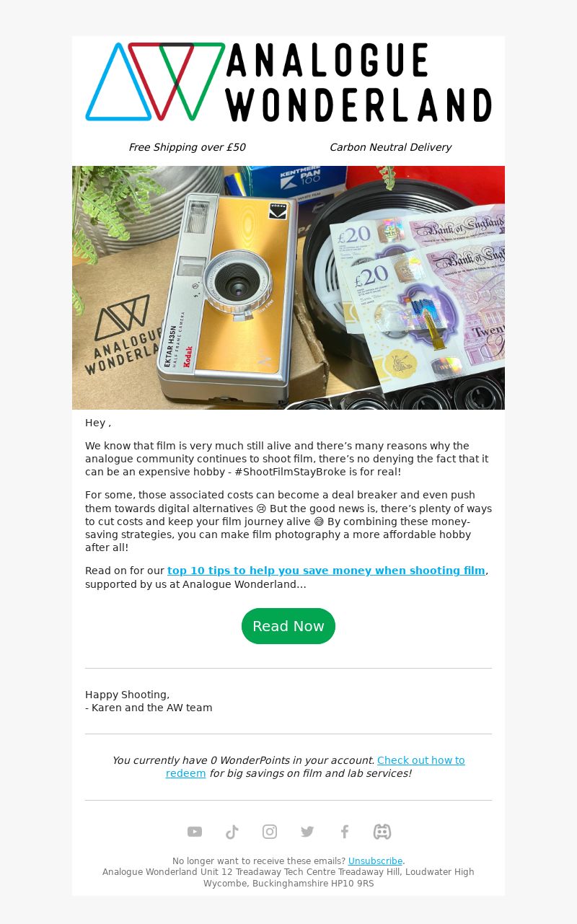577x924 pixels.
Task: Open the YouTube social icon
Action: [195, 832]
